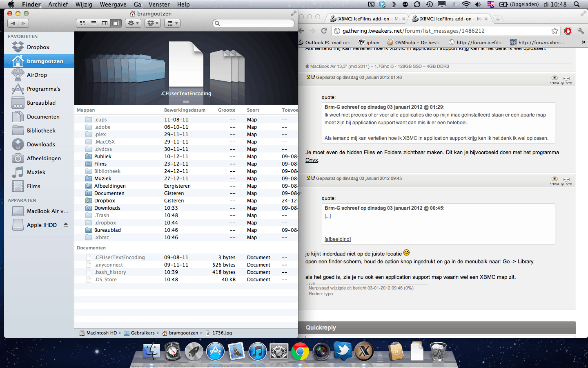
Task: Click the red stop-sign extension icon in Chrome
Action: click(x=568, y=31)
